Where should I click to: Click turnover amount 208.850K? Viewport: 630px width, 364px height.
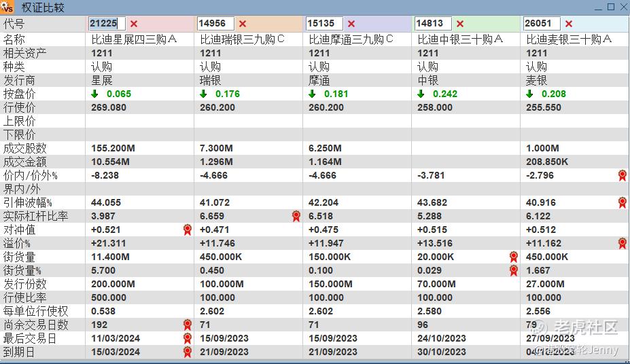point(547,162)
